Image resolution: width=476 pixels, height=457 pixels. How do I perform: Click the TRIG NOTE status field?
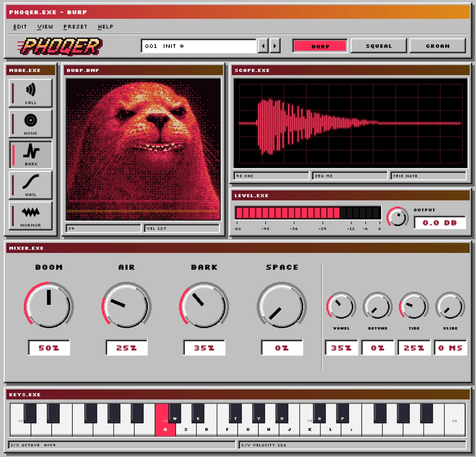[428, 176]
